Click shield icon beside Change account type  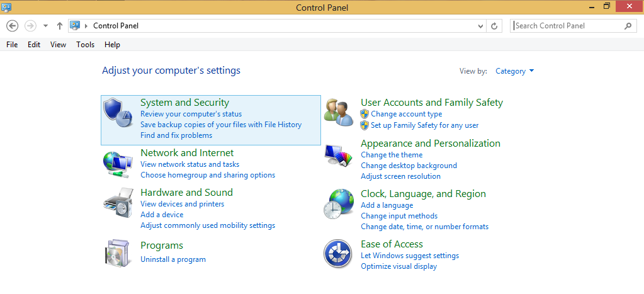(364, 114)
